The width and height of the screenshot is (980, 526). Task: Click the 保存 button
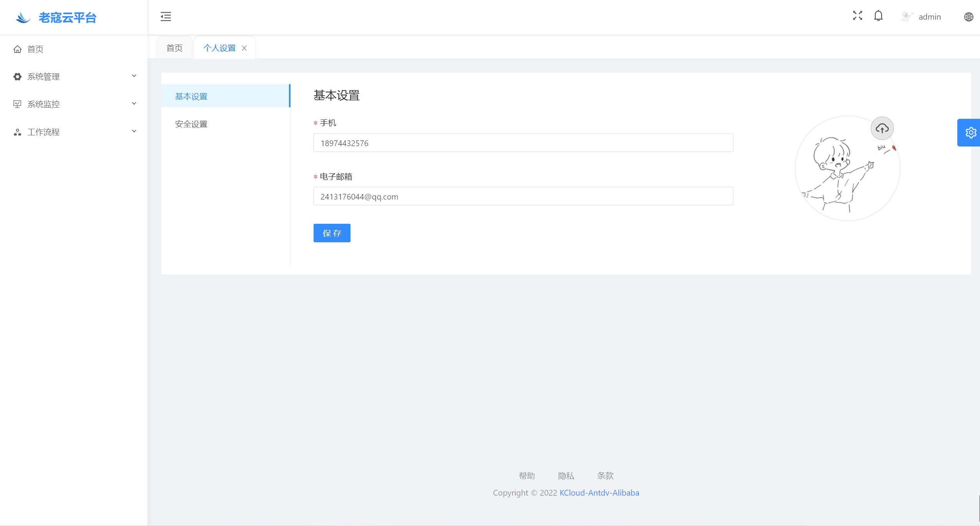click(x=332, y=233)
